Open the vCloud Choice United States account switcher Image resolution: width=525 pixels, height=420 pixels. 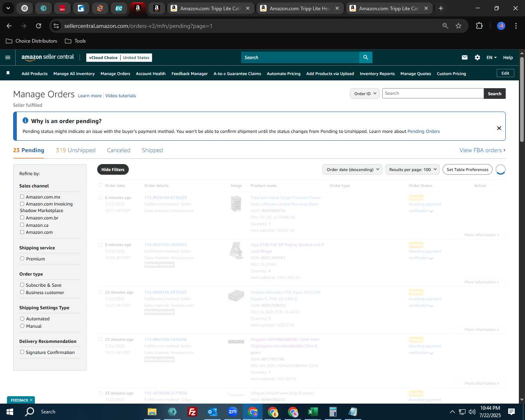tap(119, 57)
